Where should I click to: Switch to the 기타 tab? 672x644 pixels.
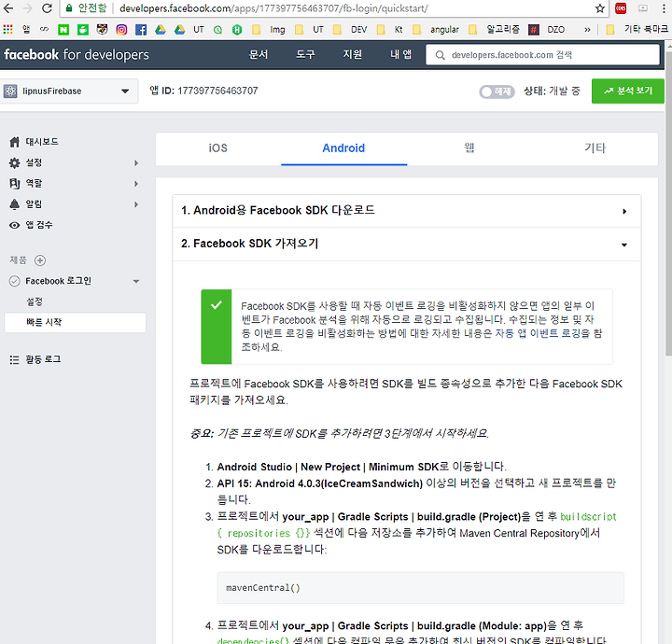point(595,148)
